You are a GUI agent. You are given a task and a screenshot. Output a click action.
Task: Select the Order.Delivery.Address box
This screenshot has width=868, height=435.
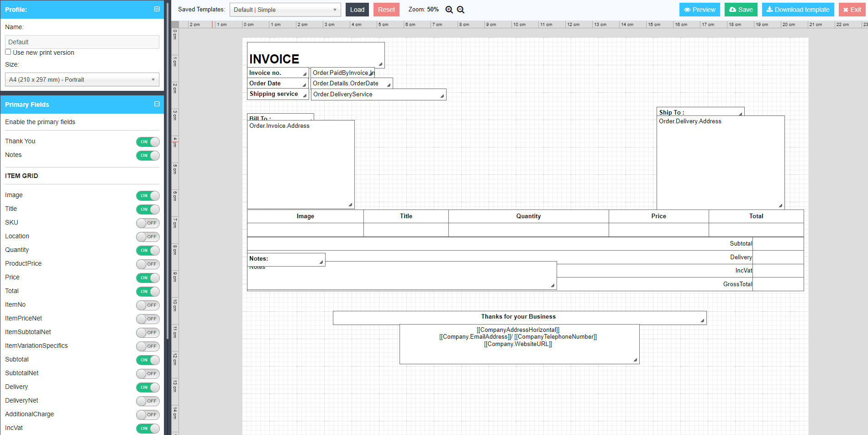tap(721, 162)
